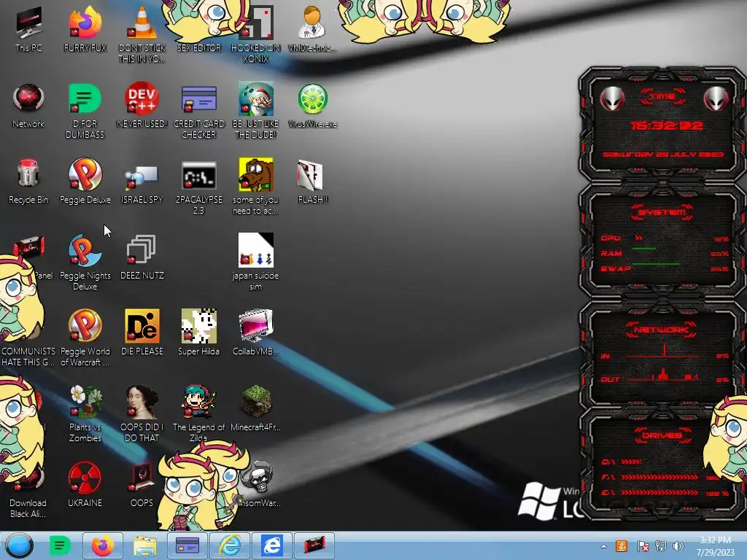Open credit card app in taskbar
Viewport: 747px width, 560px height.
[x=187, y=545]
